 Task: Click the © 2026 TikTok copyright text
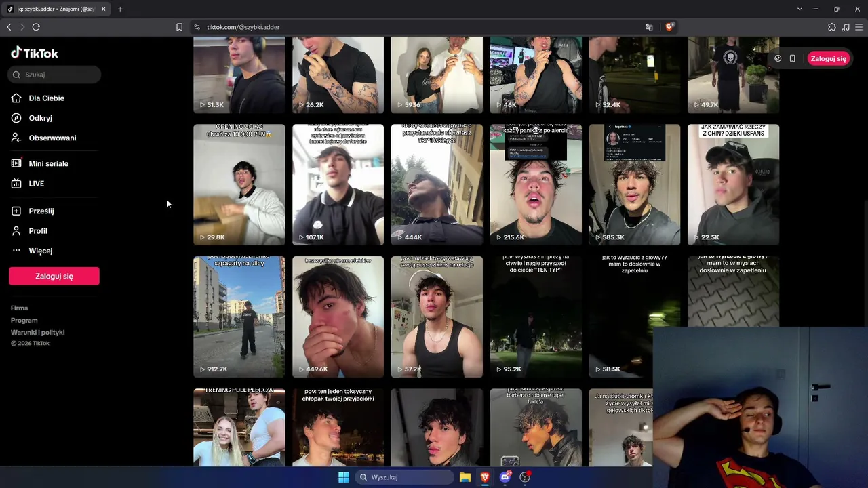[30, 344]
